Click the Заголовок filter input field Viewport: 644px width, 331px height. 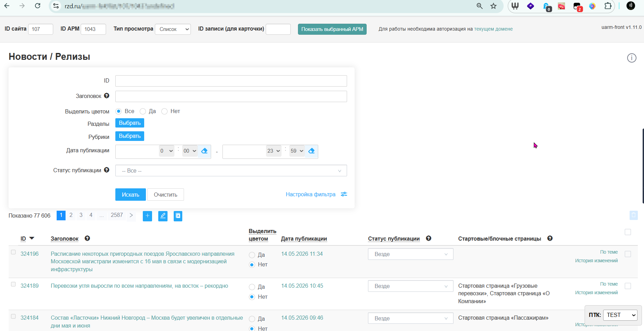(231, 96)
